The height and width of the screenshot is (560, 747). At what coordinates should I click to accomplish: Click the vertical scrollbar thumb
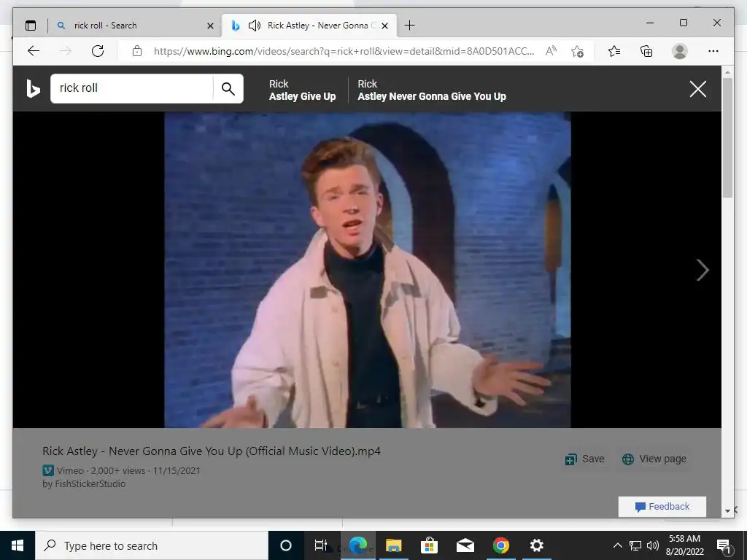coord(727,138)
